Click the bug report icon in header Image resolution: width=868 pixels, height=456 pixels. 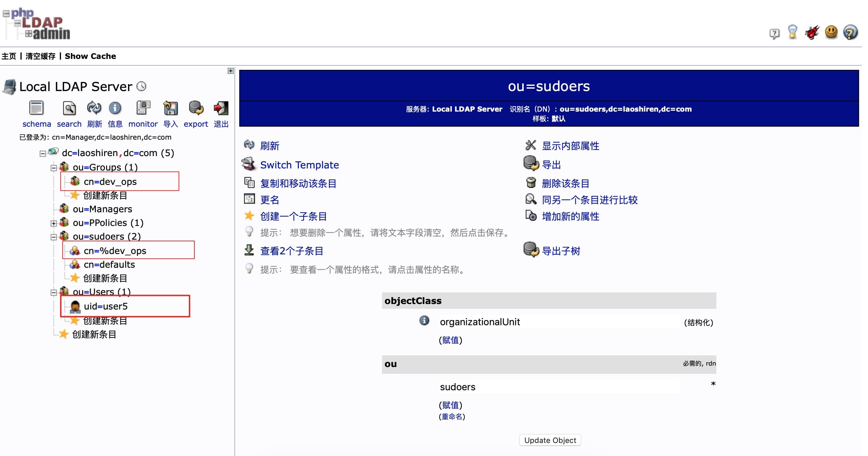point(812,33)
